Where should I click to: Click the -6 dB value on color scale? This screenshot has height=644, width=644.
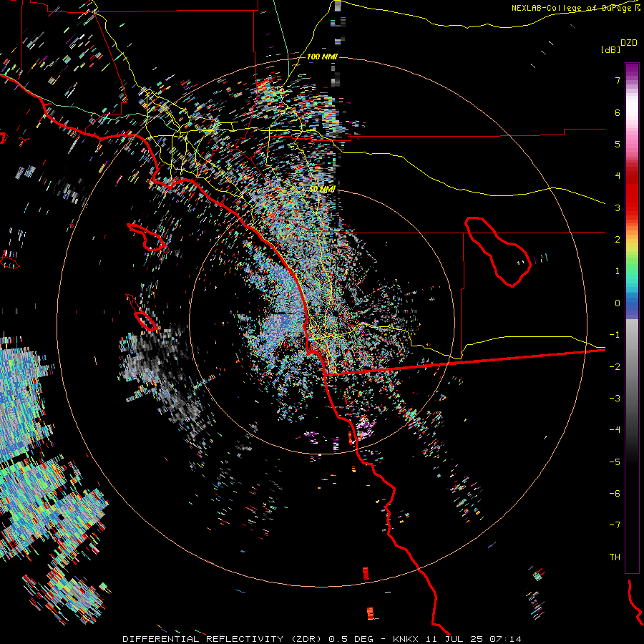click(615, 494)
